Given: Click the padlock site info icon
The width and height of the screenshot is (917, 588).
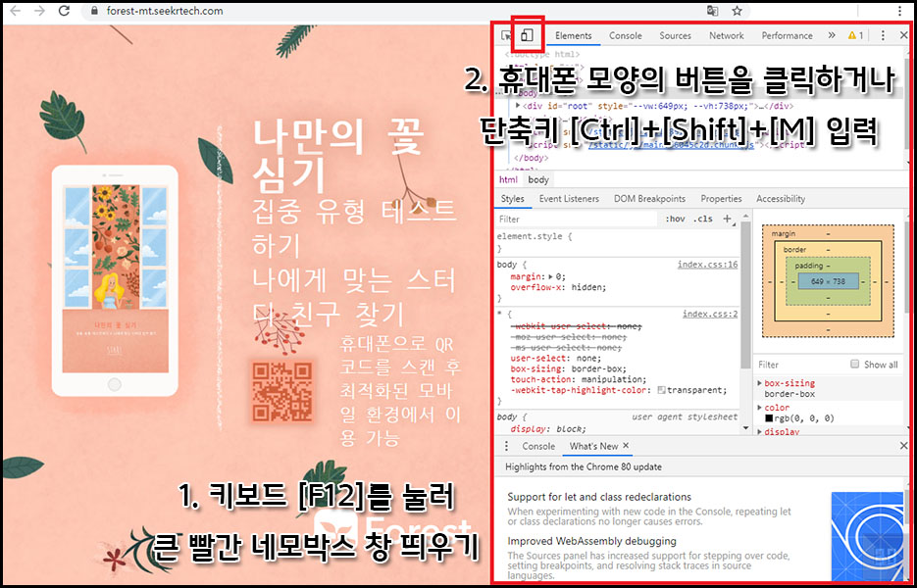Looking at the screenshot, I should [x=95, y=11].
